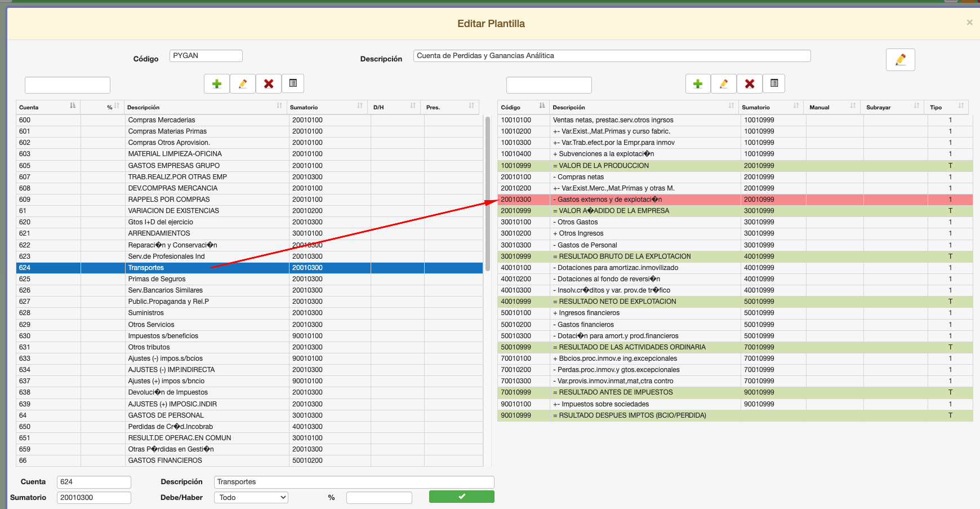This screenshot has height=509, width=980.
Task: Click the list icon above the accounts table
Action: point(293,83)
